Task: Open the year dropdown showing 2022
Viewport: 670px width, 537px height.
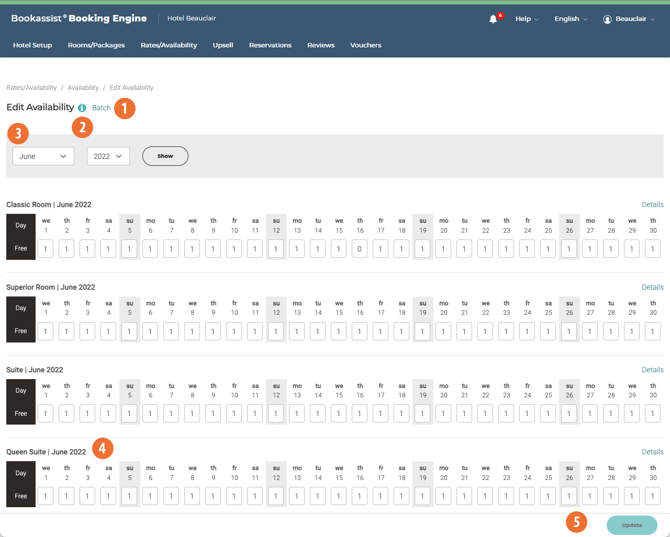Action: (108, 156)
